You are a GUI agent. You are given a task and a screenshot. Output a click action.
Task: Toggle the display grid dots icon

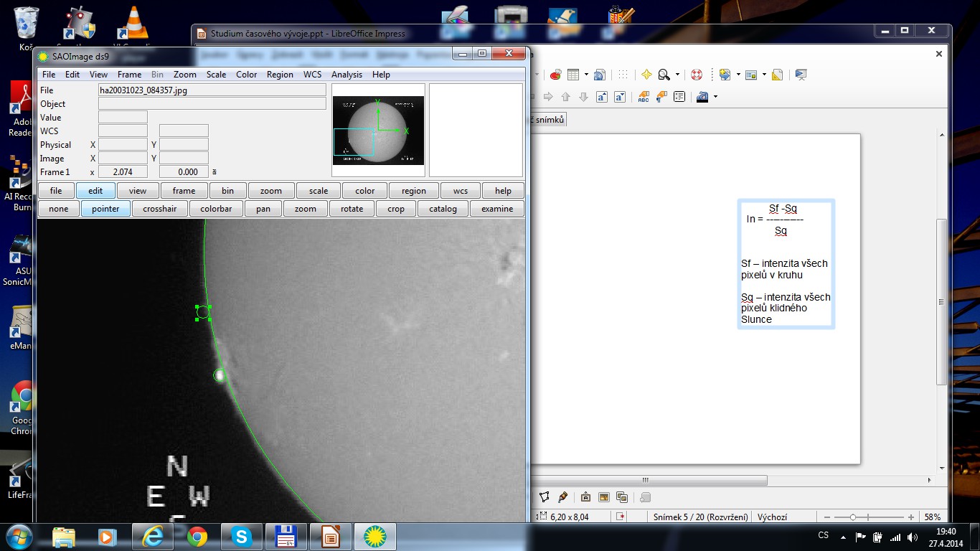click(x=623, y=75)
